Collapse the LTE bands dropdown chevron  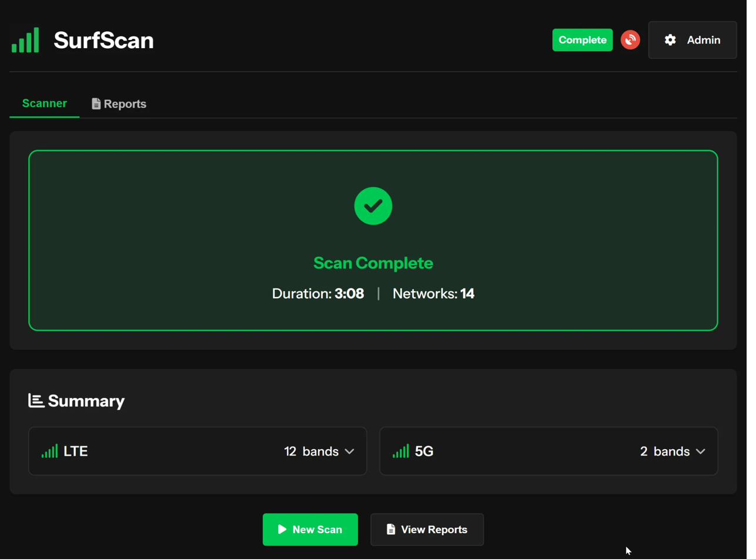(x=350, y=452)
